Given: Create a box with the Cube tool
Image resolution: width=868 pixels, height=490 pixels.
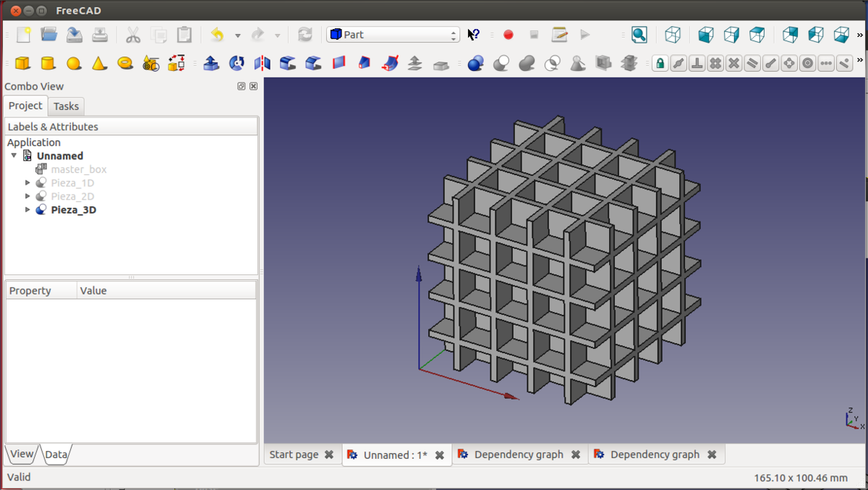Looking at the screenshot, I should [x=22, y=64].
